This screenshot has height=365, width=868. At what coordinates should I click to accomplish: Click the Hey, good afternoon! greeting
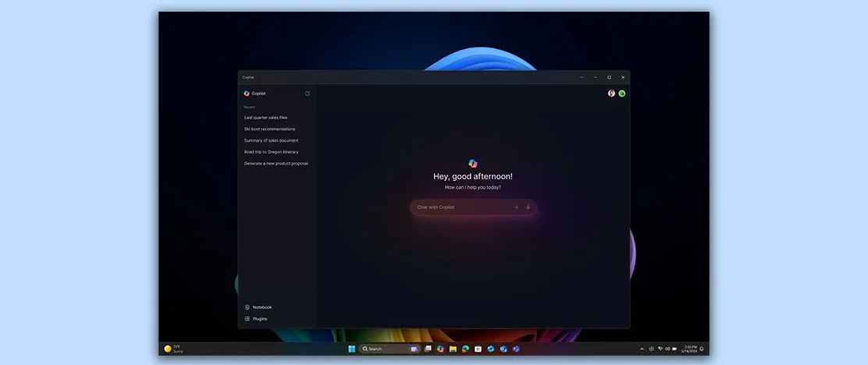coord(473,176)
